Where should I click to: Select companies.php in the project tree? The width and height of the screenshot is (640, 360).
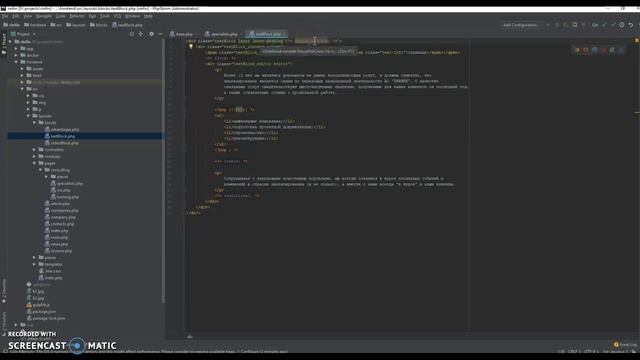pos(61,210)
